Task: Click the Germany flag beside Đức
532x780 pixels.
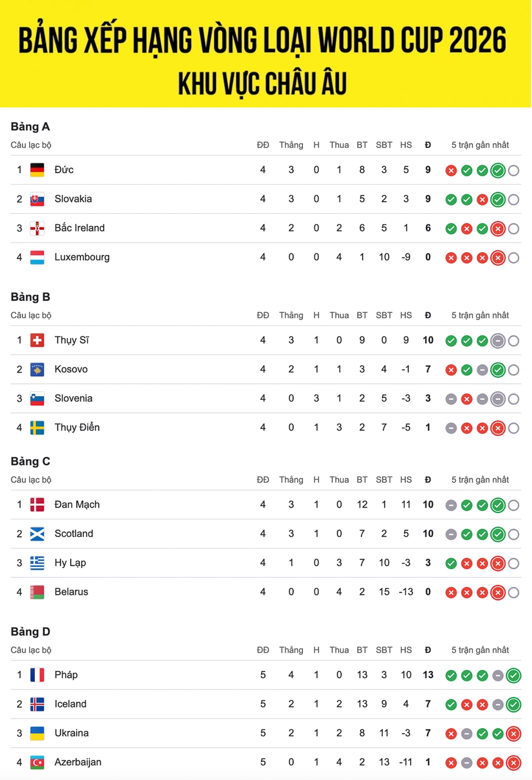Action: coord(37,170)
